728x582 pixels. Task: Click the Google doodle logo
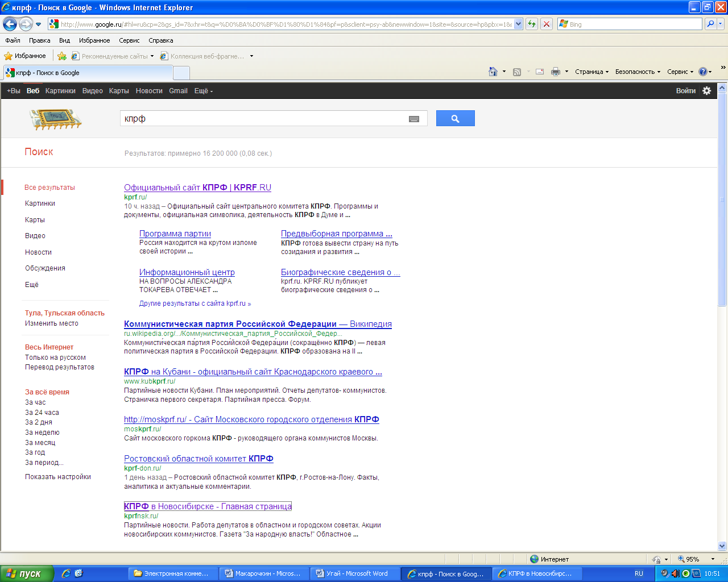point(56,118)
